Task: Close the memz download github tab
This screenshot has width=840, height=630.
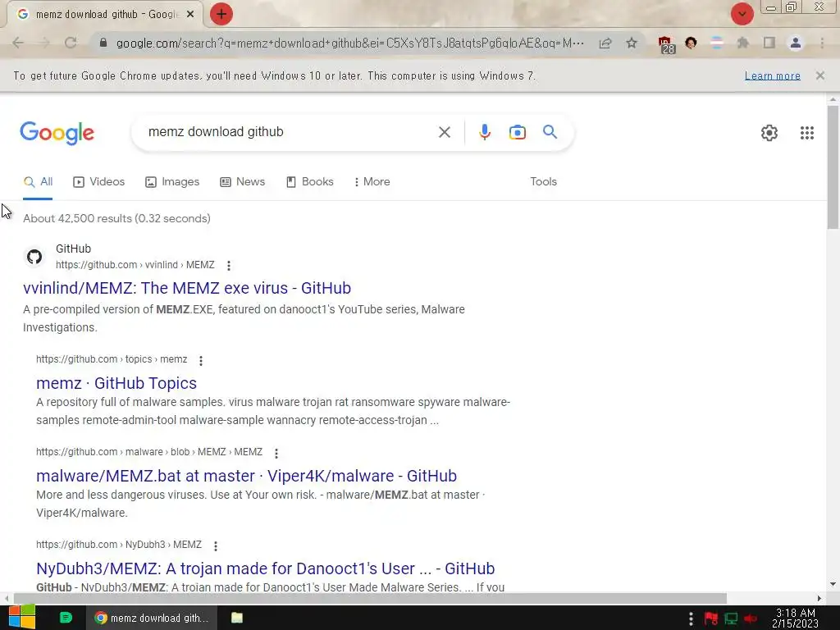Action: pos(190,15)
